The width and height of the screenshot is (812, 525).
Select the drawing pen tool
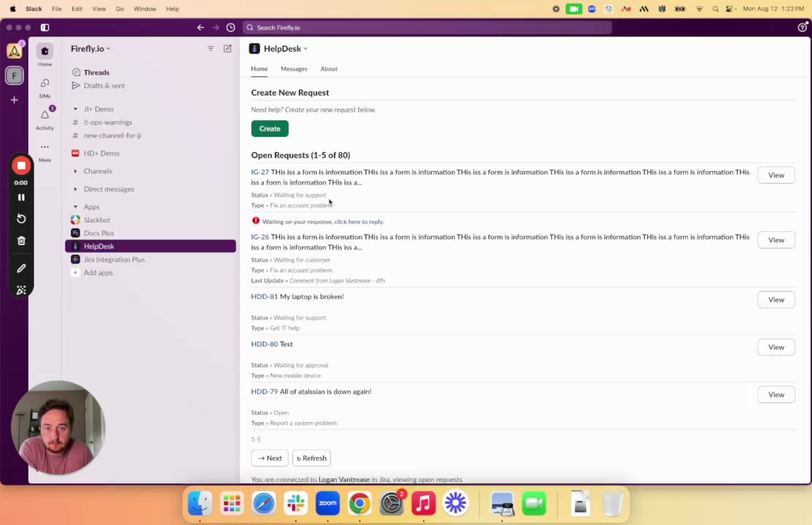point(21,268)
